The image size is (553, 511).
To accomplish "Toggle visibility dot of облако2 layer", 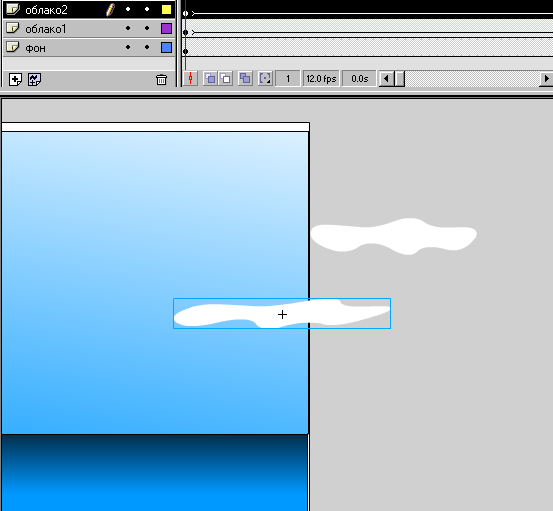I will click(128, 9).
